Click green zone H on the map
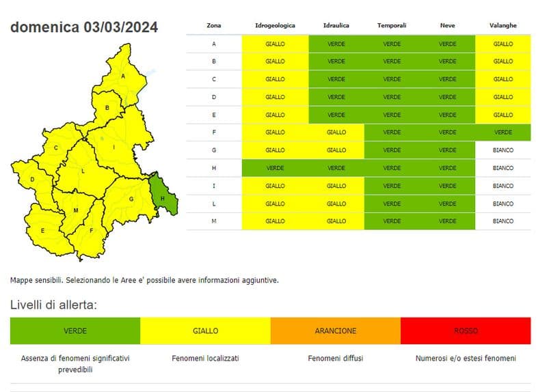This screenshot has height=392, width=547. tap(162, 198)
